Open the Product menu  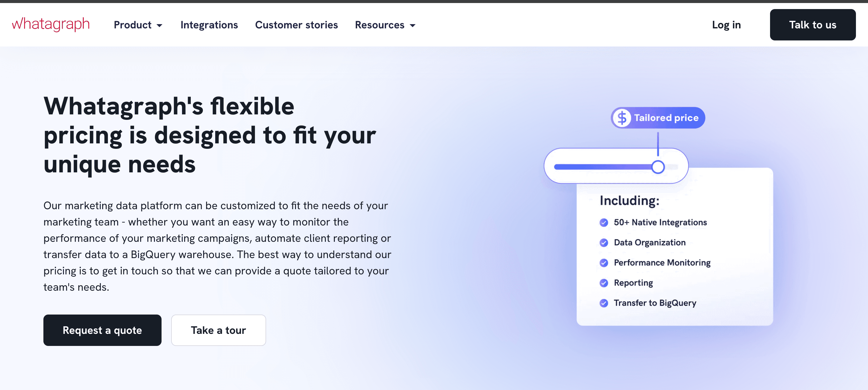click(x=133, y=25)
